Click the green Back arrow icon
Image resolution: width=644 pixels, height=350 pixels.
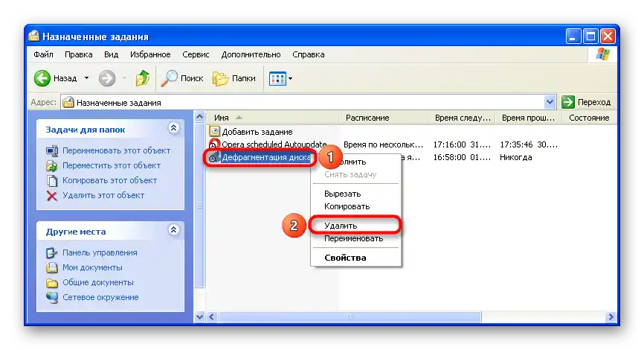[x=42, y=78]
